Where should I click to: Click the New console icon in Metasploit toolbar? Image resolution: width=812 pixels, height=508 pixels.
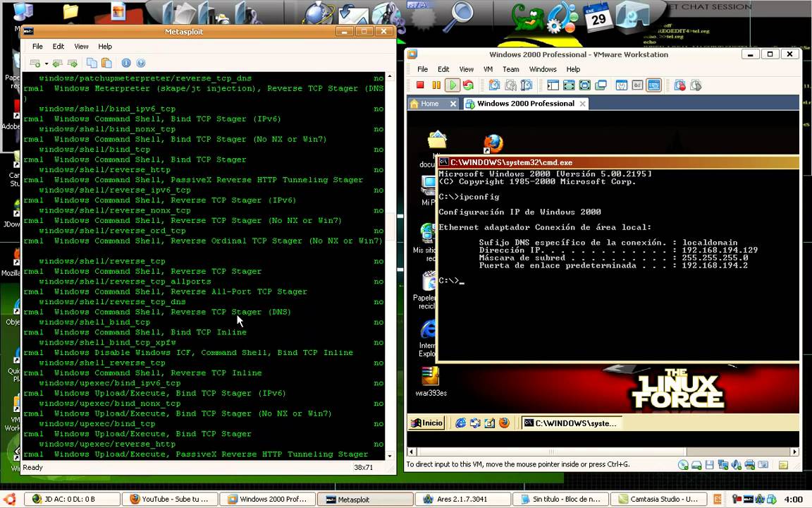point(35,64)
